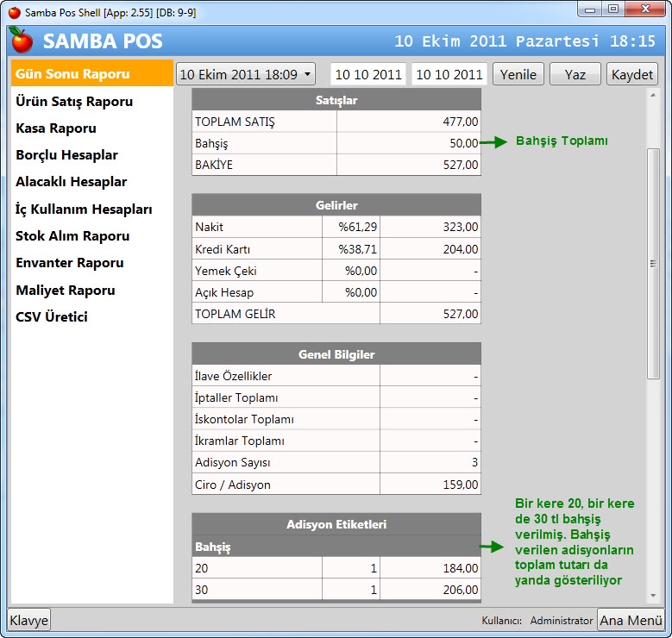Click the end date input field
The image size is (672, 638).
[x=449, y=74]
